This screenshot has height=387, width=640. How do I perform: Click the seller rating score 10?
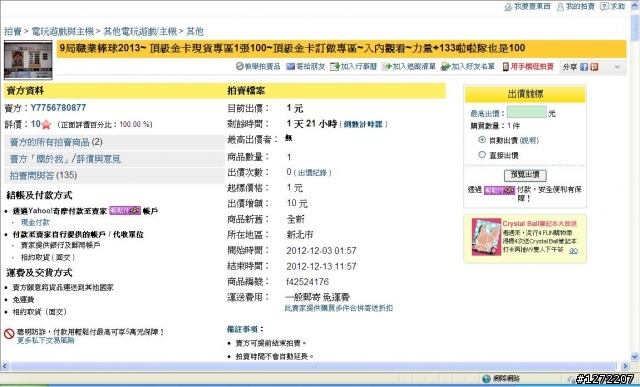(36, 124)
